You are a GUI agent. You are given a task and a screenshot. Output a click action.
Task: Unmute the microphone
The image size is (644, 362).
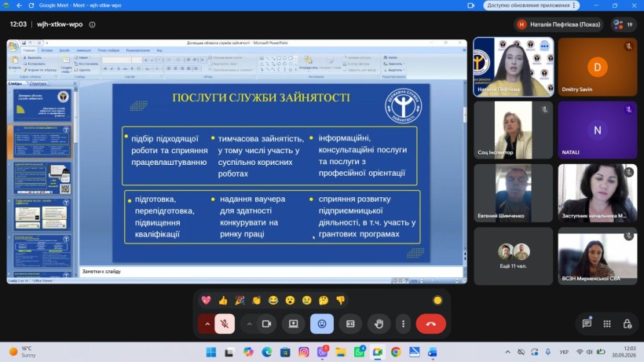pyautogui.click(x=225, y=324)
